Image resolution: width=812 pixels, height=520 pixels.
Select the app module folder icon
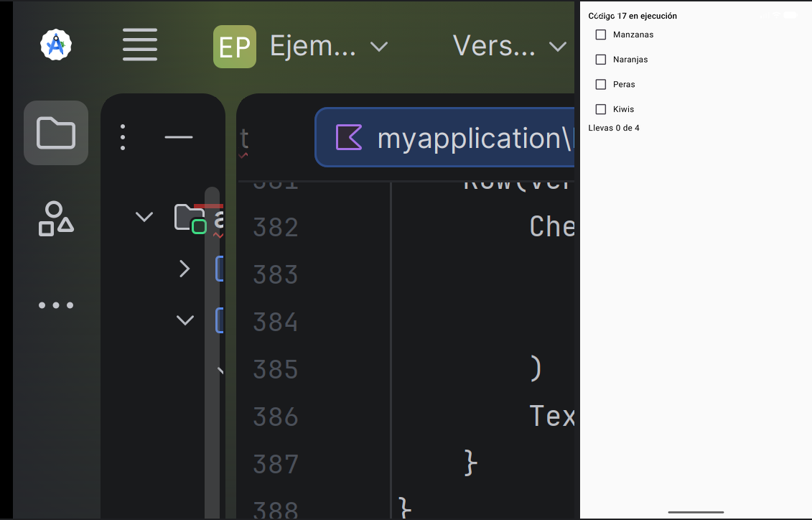[x=190, y=218]
